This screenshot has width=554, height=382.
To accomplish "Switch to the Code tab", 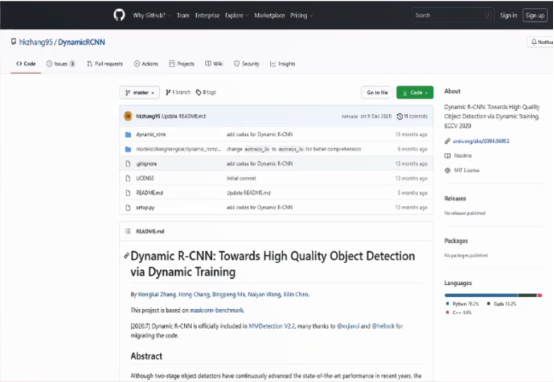I will pyautogui.click(x=26, y=64).
